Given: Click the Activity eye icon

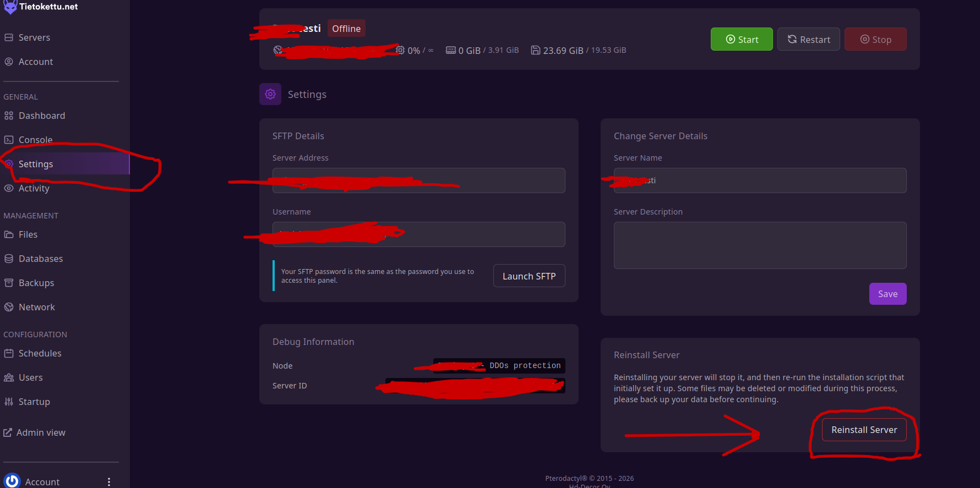Looking at the screenshot, I should coord(9,188).
